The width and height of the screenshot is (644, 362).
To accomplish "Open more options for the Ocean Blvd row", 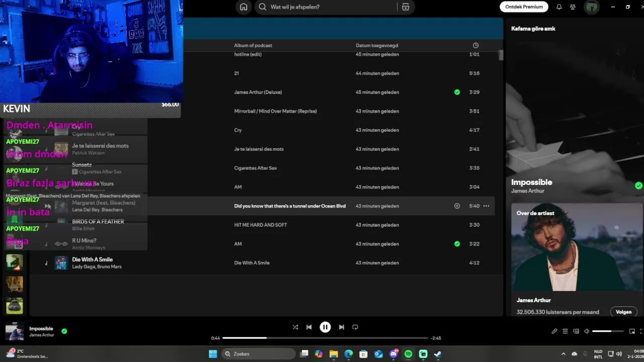I will click(x=486, y=206).
